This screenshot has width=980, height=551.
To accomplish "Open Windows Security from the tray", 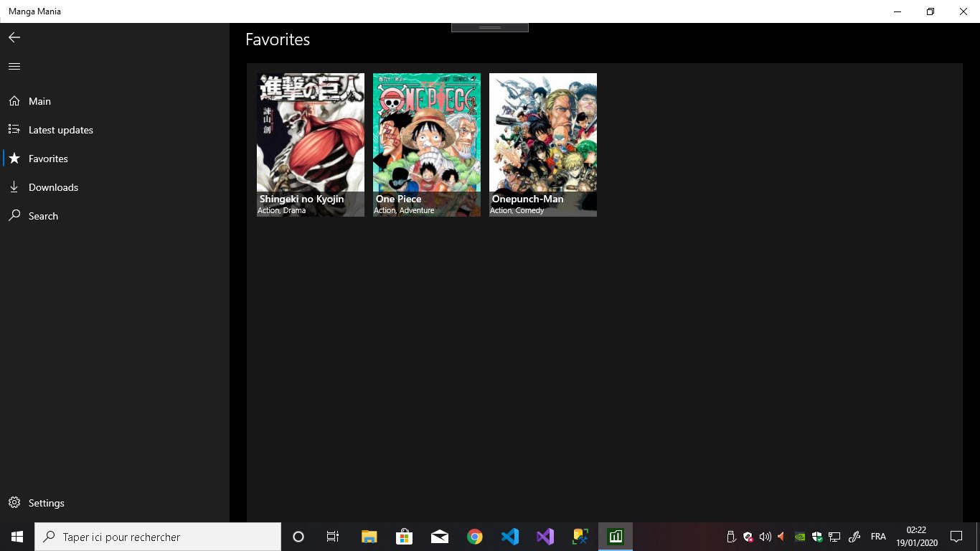I will (817, 537).
